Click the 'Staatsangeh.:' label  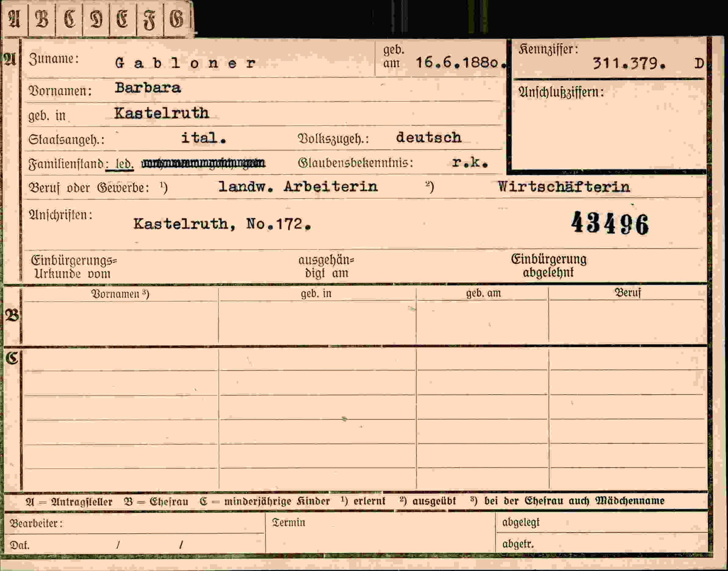[x=66, y=140]
